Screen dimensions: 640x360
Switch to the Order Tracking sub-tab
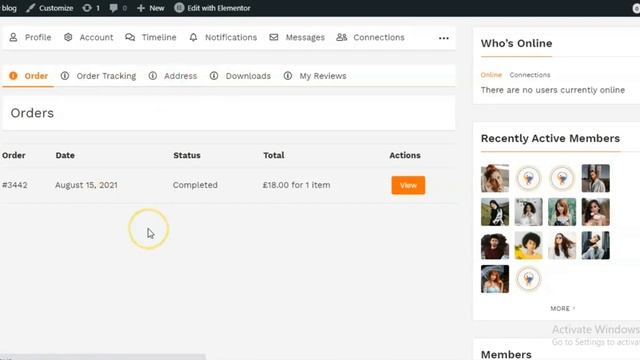98,76
